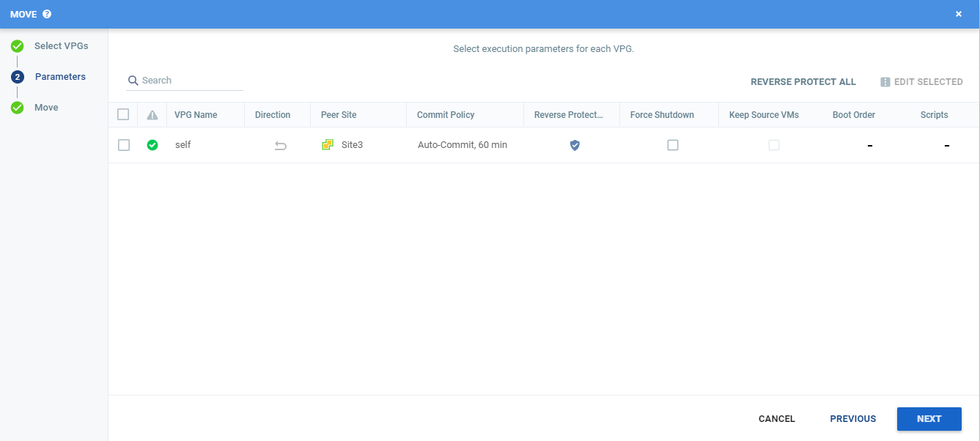Click the Scripts column header
Viewport: 980px width, 441px height.
click(935, 115)
